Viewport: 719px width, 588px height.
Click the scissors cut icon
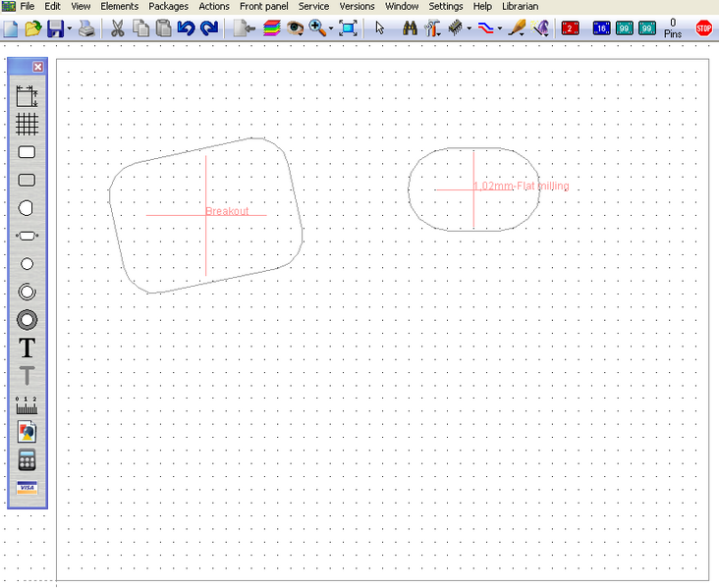117,27
